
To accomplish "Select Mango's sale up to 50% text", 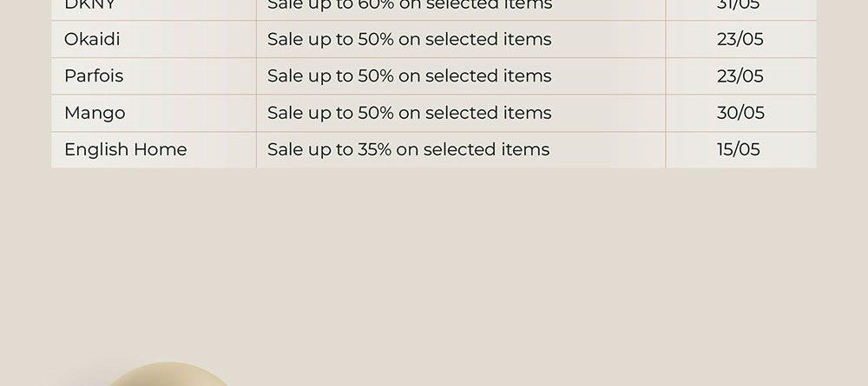I will [409, 113].
